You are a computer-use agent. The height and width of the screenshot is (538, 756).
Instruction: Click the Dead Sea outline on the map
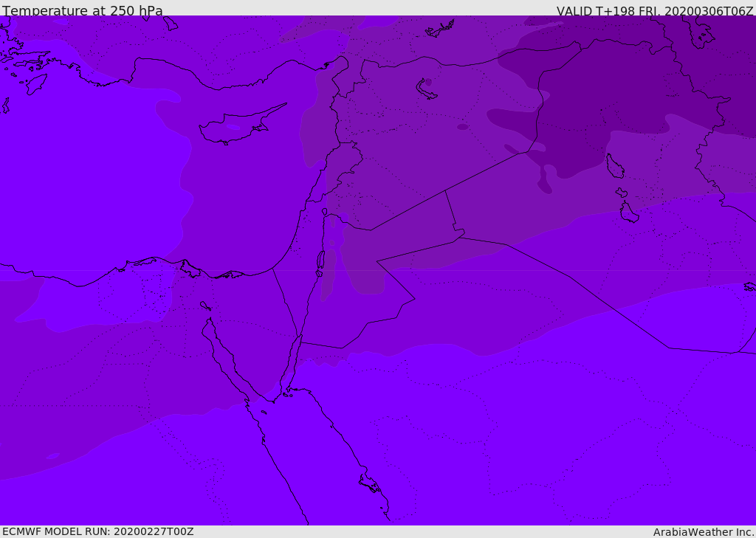coord(320,263)
